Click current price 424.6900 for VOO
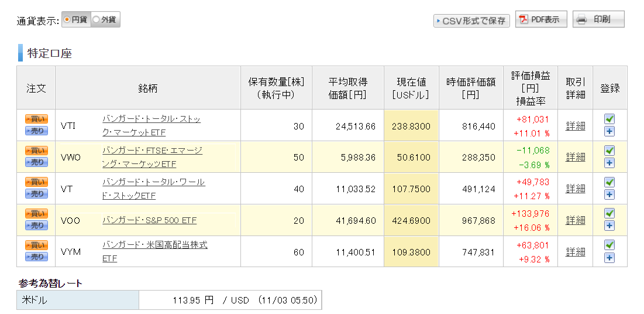Screen dimensions: 644x314 (411, 221)
